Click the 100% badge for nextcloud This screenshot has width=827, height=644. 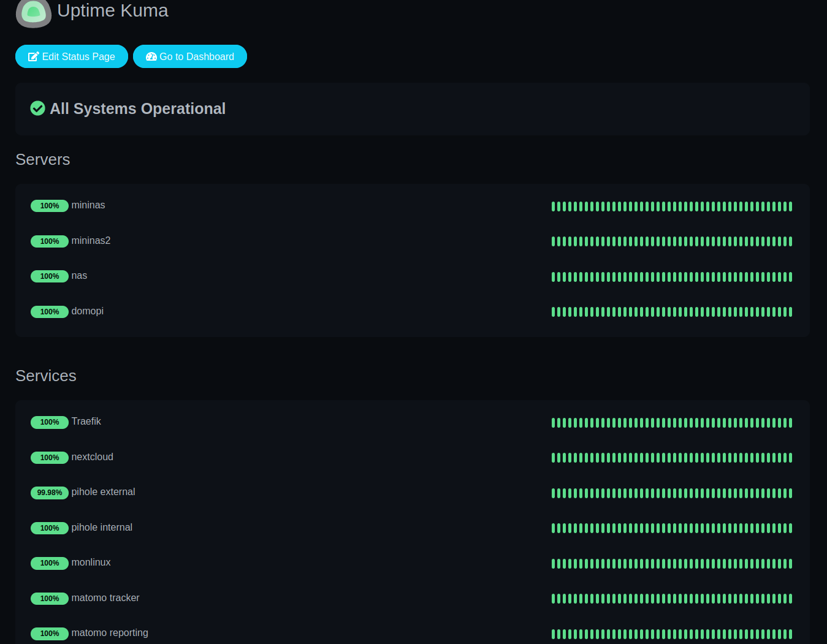point(50,458)
